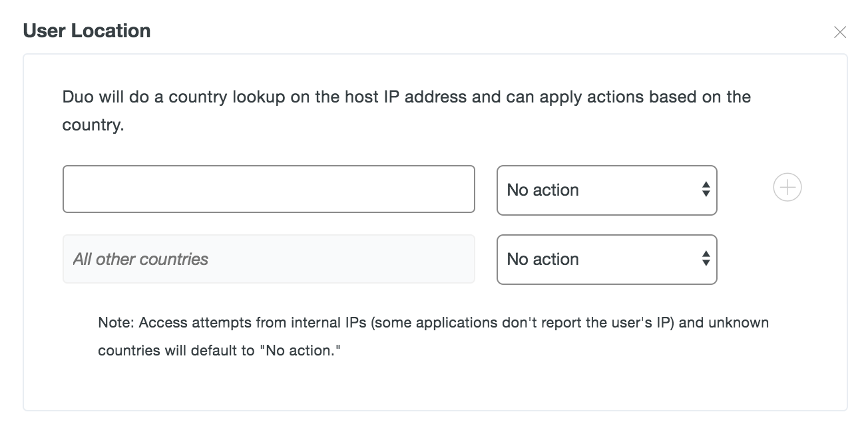Click the plus icon to add country rule
The image size is (868, 428).
point(787,188)
